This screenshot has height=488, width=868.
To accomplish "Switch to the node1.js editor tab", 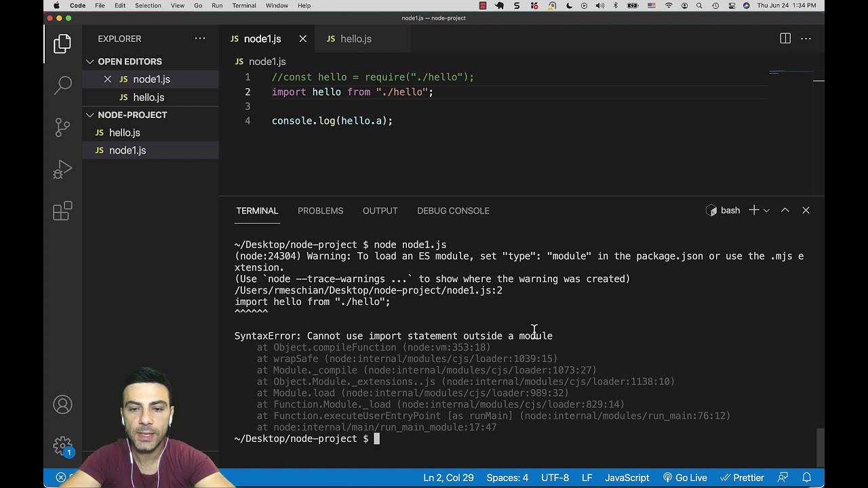I will click(x=262, y=39).
